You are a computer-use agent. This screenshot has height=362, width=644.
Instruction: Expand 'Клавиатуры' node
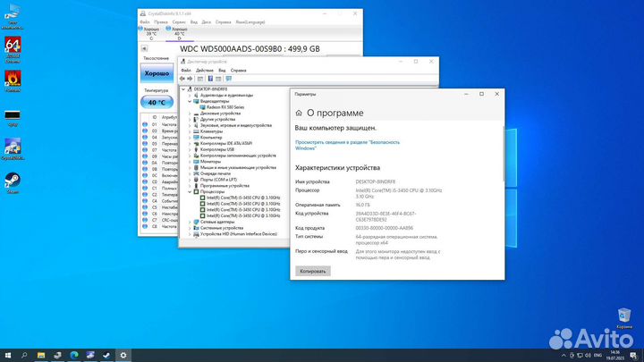coord(190,131)
